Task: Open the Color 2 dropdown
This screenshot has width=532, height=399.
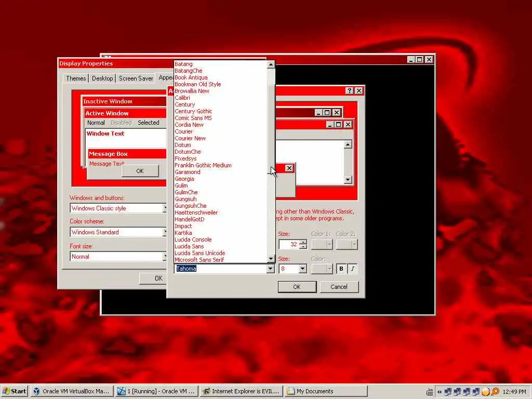Action: [347, 244]
